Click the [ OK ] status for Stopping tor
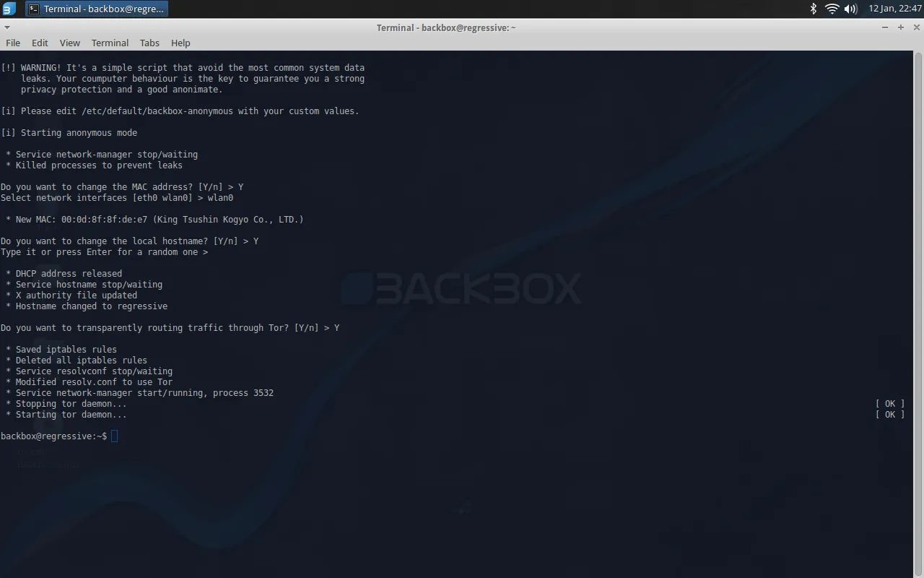The width and height of the screenshot is (924, 578). [890, 404]
